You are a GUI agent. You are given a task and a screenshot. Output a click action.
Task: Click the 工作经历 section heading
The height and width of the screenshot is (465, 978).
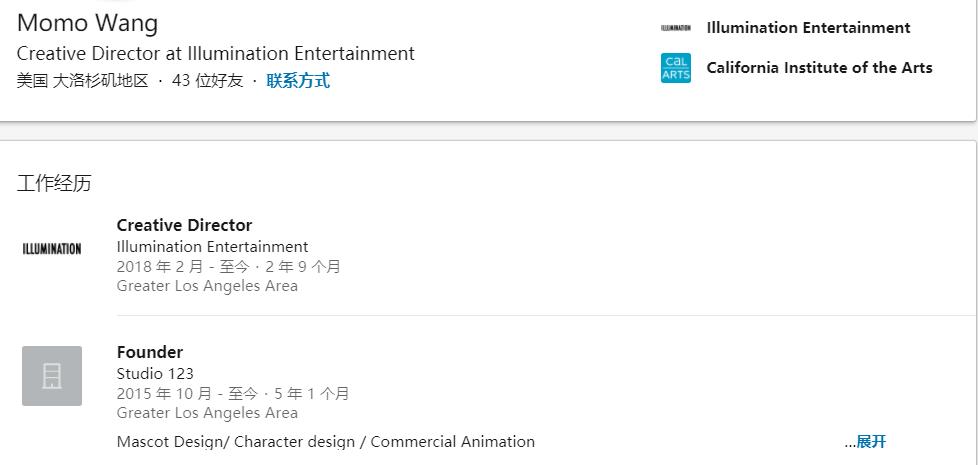[54, 183]
